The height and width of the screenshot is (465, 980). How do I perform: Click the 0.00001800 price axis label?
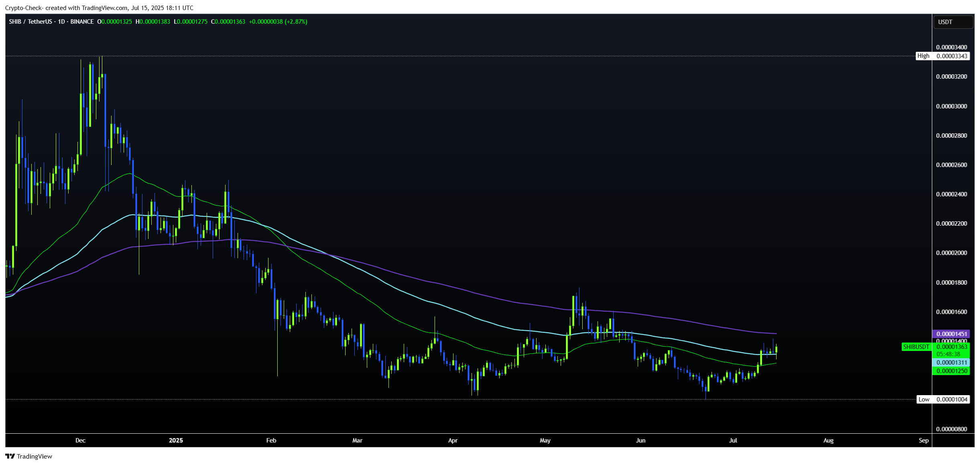pos(952,283)
